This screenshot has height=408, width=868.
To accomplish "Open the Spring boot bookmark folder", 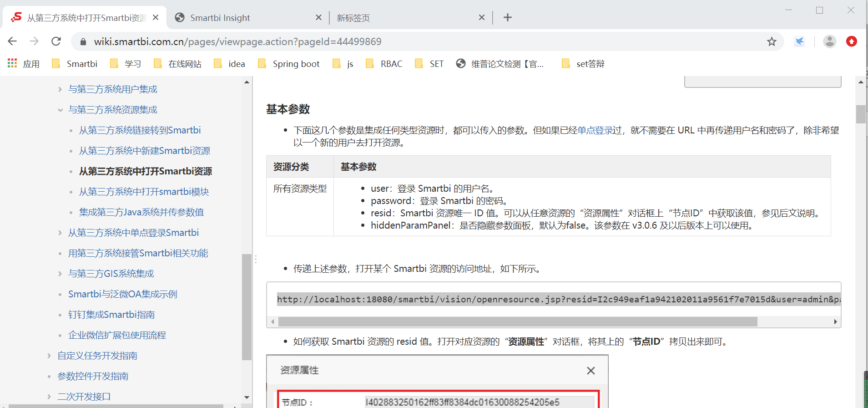I will 288,64.
